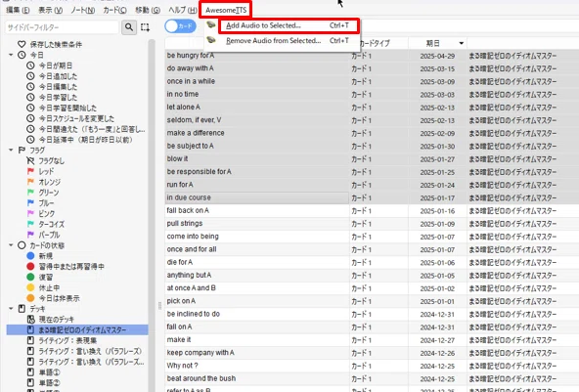Open the ノート menu

pyautogui.click(x=83, y=10)
